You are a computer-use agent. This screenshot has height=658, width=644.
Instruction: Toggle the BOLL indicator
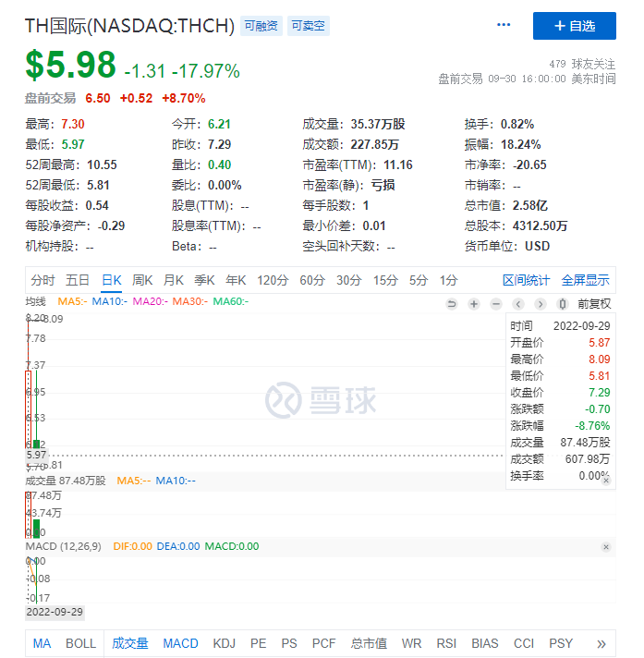point(81,643)
